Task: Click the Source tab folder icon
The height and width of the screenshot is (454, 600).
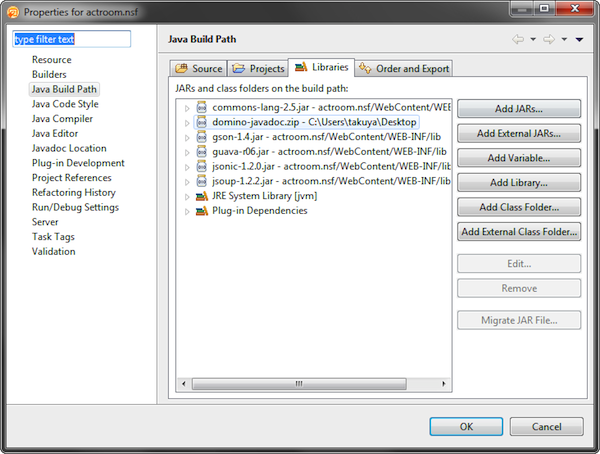Action: pos(181,68)
